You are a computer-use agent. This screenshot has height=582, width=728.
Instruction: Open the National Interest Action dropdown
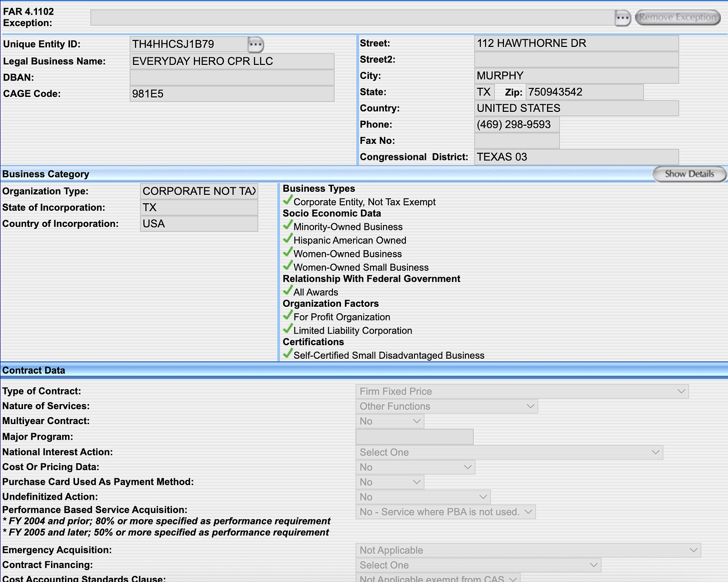509,452
